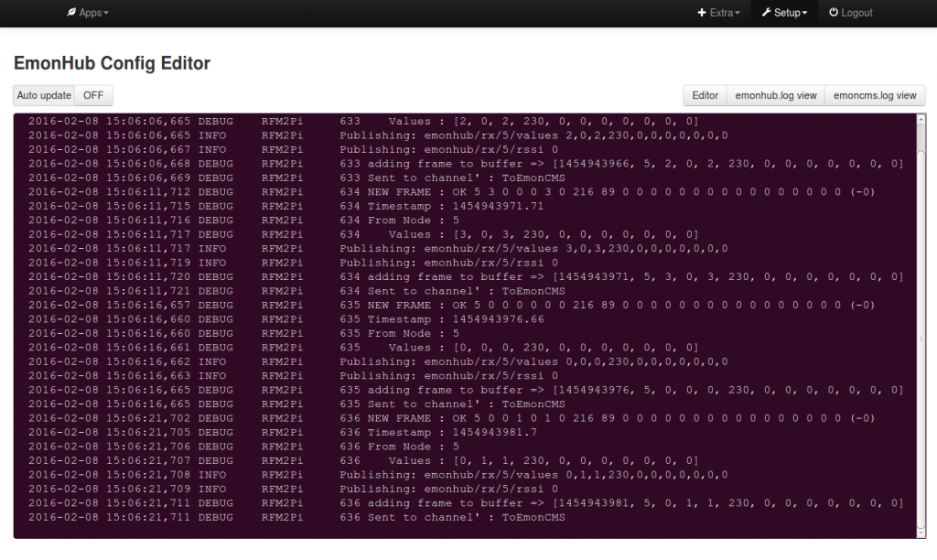The width and height of the screenshot is (937, 560).
Task: Switch to the Editor view
Action: [705, 95]
